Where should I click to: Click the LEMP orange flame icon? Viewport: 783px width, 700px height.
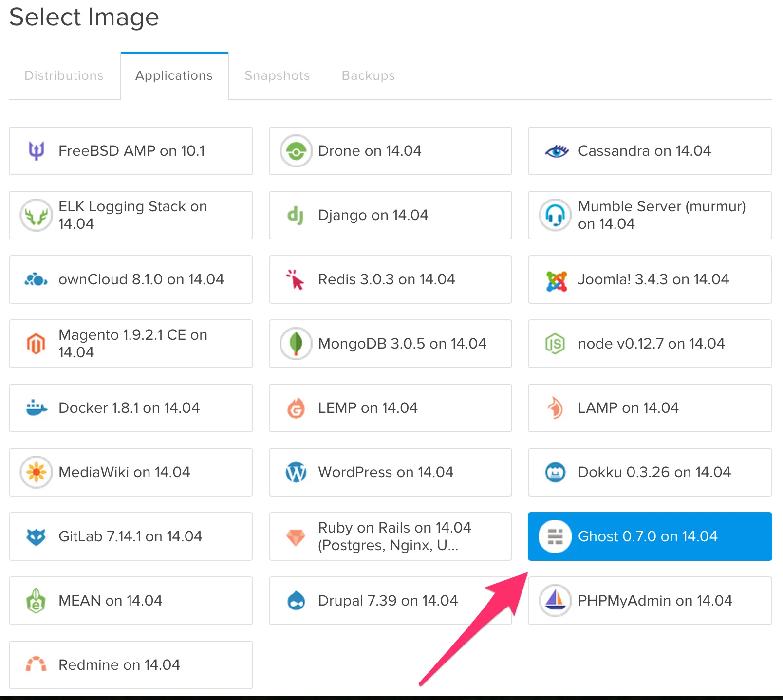[x=296, y=408]
